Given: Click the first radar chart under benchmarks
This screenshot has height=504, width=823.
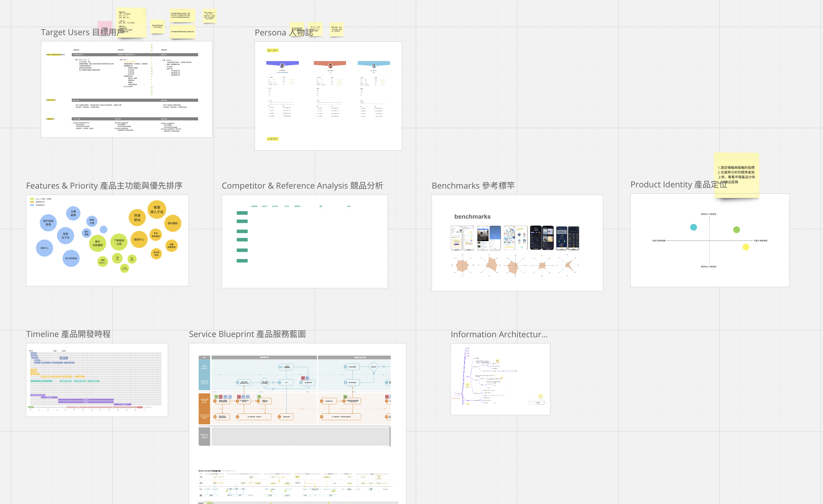Looking at the screenshot, I should (x=462, y=266).
